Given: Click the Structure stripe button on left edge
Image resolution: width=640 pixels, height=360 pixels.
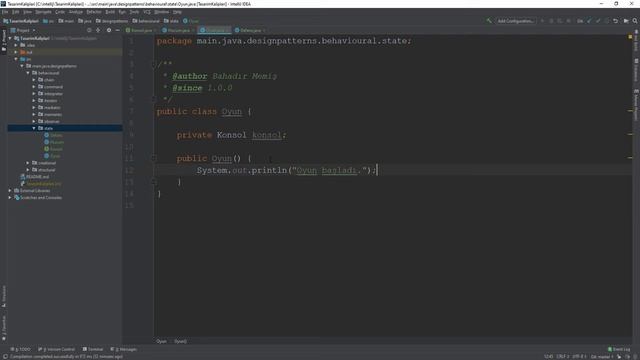Looking at the screenshot, I should click(4, 296).
